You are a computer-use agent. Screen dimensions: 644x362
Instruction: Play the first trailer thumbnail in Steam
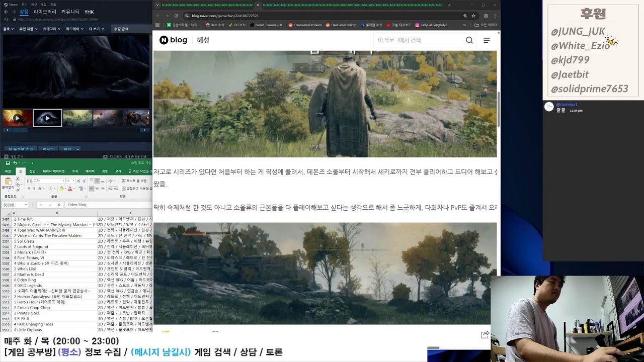coord(17,118)
